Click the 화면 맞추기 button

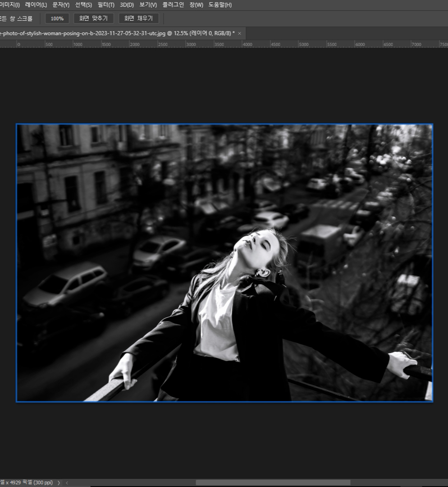tap(93, 18)
